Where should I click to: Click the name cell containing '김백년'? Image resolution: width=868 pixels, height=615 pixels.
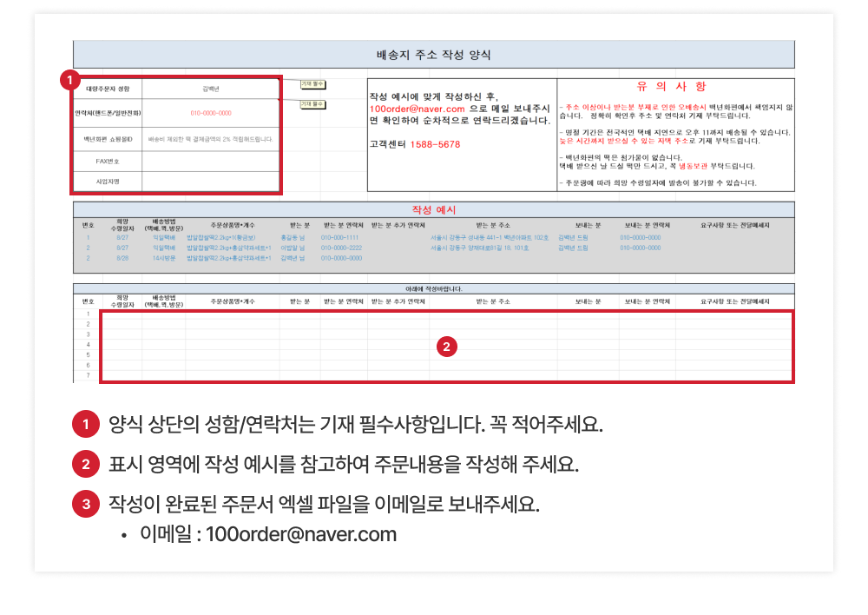pyautogui.click(x=211, y=89)
